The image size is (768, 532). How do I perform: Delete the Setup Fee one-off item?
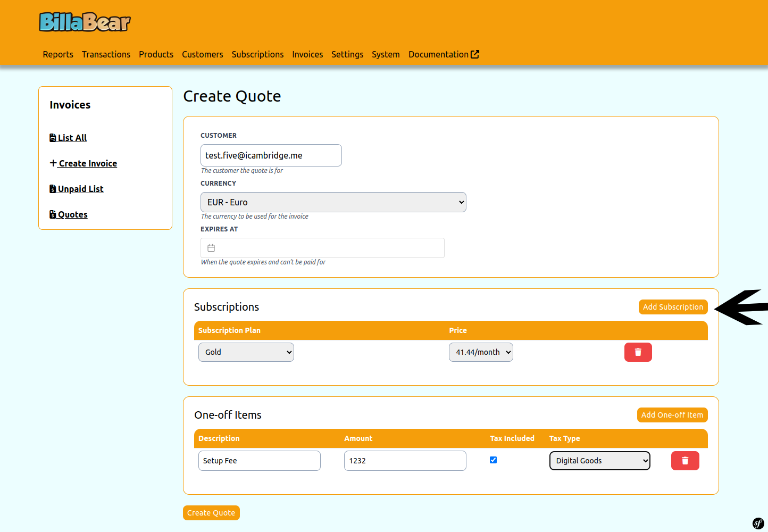[685, 461]
